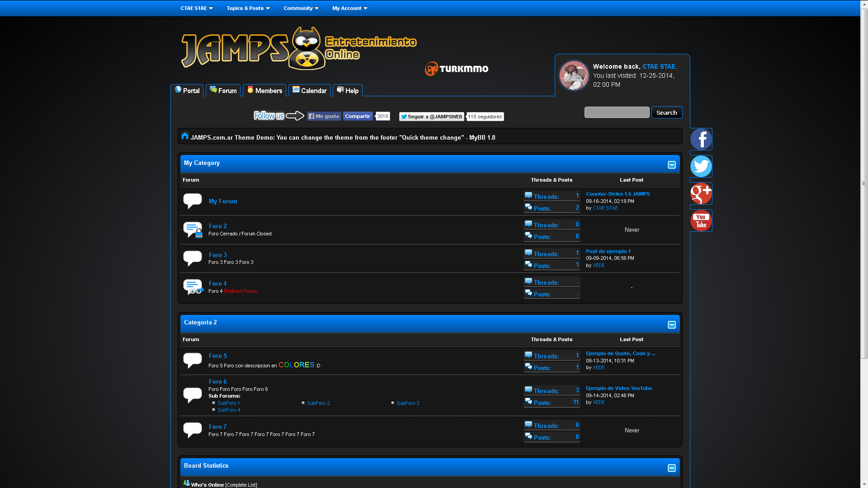Click the speech bubble icon for Foro 7
The width and height of the screenshot is (868, 488).
192,430
